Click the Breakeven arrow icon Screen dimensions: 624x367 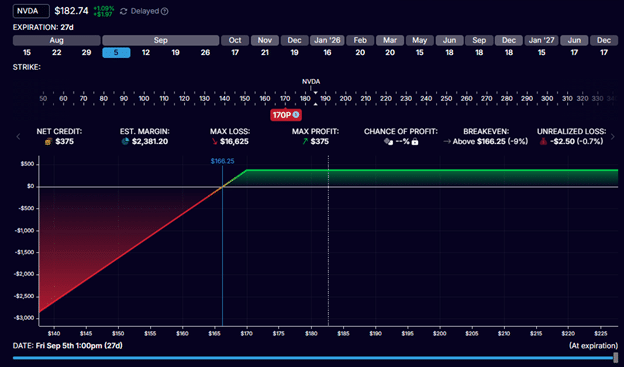447,141
